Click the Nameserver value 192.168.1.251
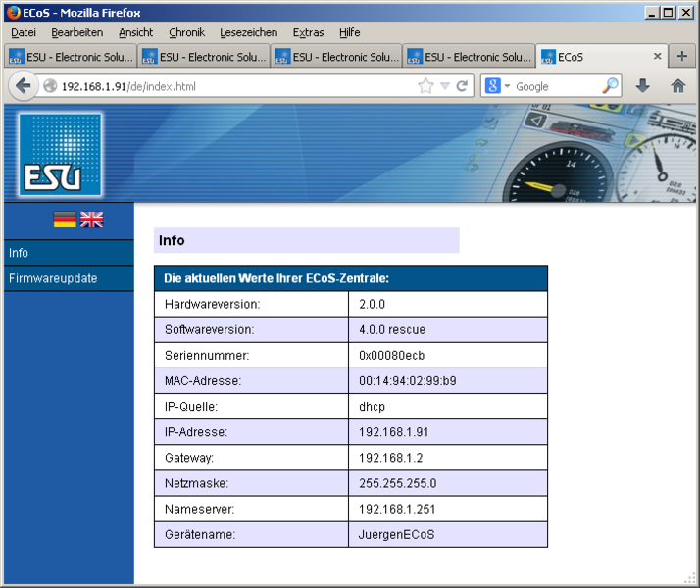 pyautogui.click(x=397, y=509)
